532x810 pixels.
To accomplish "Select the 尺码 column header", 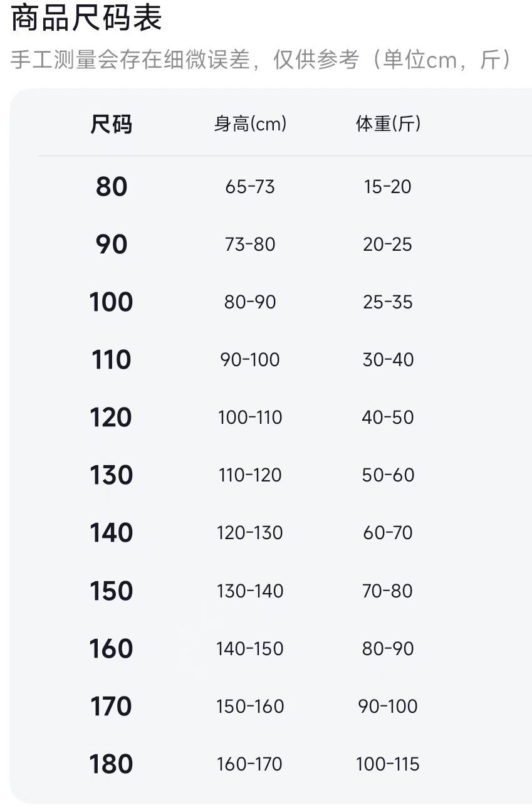I will point(111,124).
